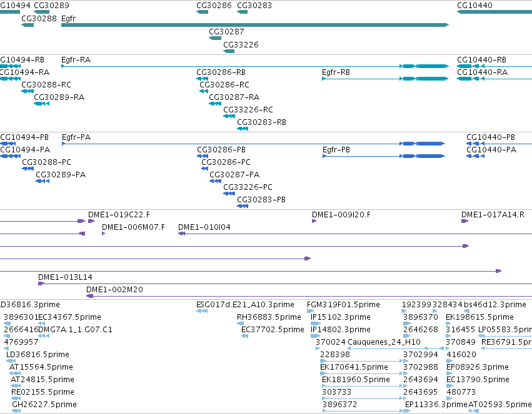Select the CG30288-RC transcript label
Screen dimensions: 532x414
[46, 85]
